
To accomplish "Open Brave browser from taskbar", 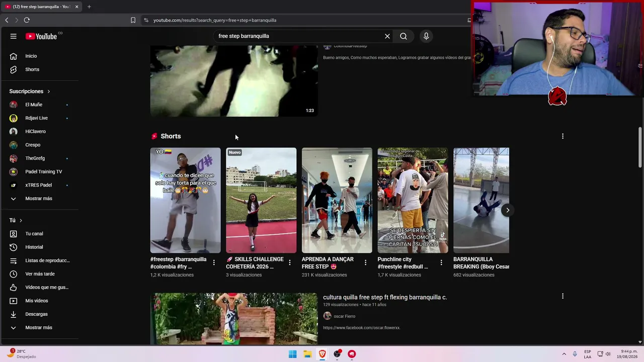I will tap(322, 354).
